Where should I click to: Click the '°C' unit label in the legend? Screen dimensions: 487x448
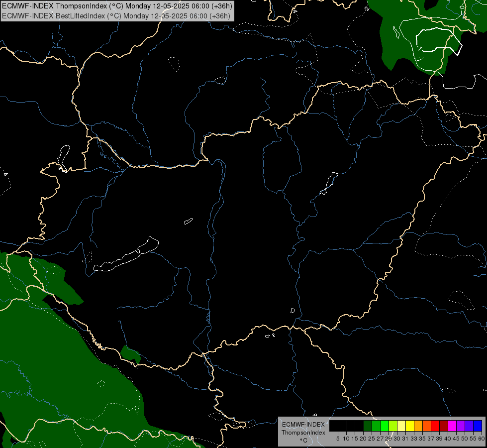tap(304, 441)
